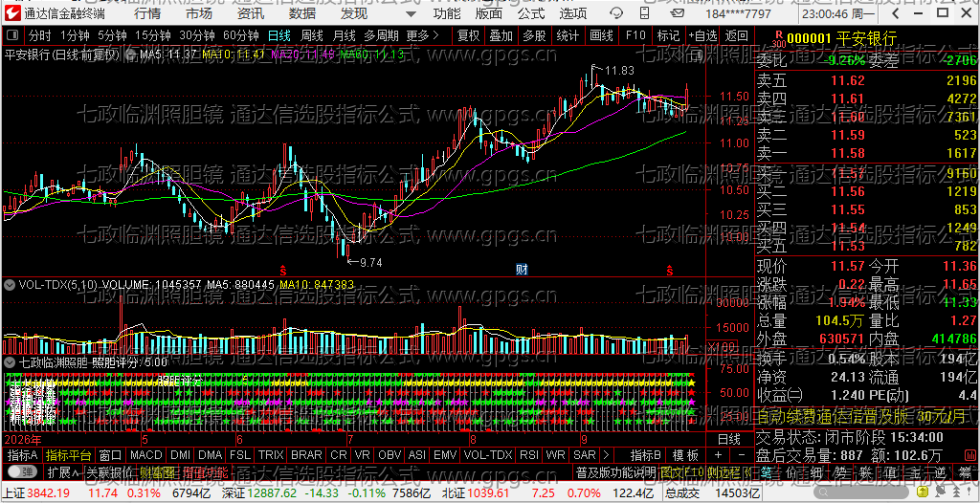Select 笔 tick detail side tab
This screenshot has height=503, width=980.
(x=767, y=472)
